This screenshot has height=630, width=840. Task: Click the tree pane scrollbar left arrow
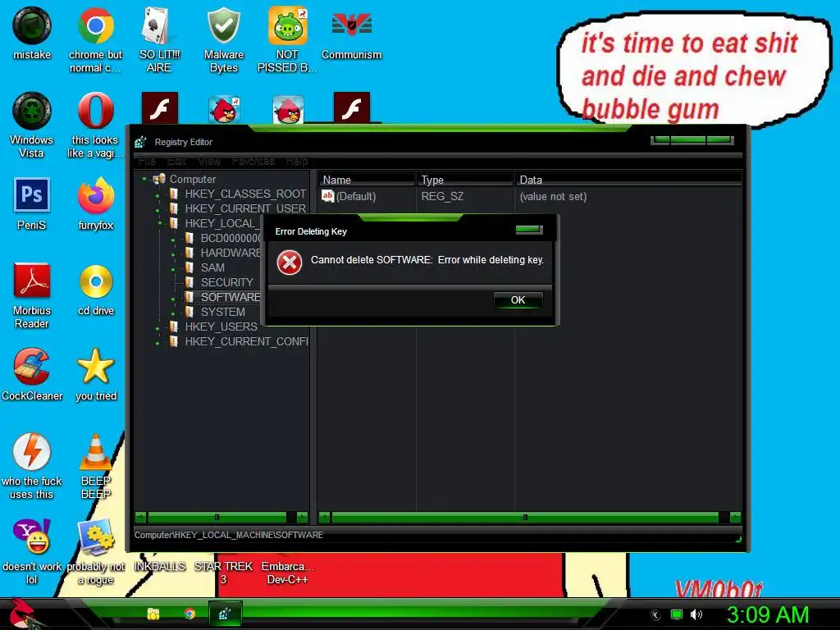(x=140, y=517)
